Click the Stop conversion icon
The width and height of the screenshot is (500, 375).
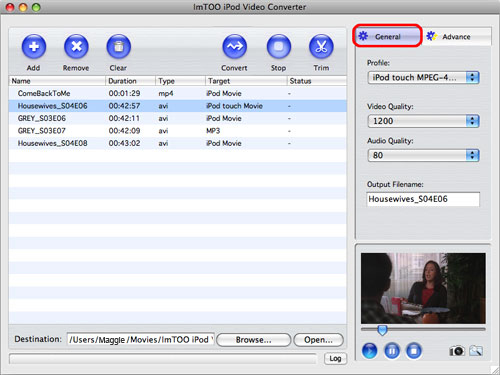pos(279,46)
